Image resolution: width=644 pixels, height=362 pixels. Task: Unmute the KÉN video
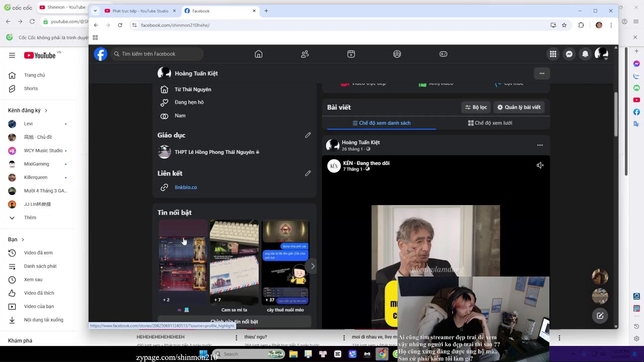pyautogui.click(x=540, y=165)
